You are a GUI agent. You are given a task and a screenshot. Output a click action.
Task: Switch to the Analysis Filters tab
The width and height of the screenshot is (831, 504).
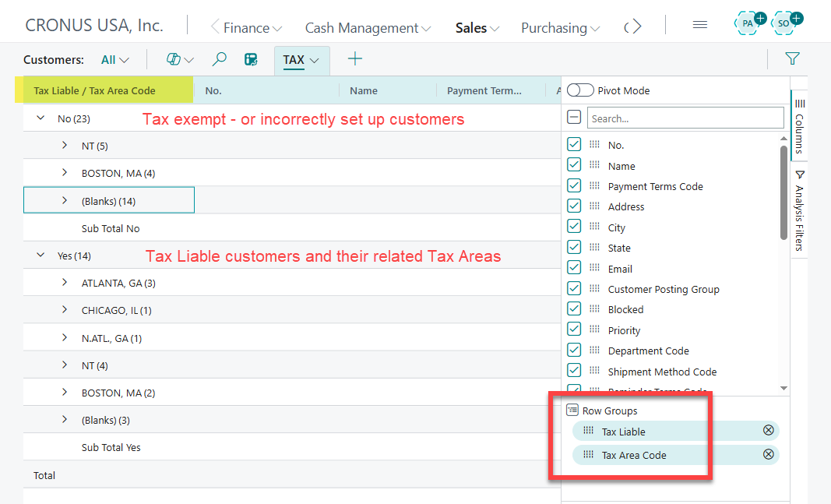[x=800, y=210]
